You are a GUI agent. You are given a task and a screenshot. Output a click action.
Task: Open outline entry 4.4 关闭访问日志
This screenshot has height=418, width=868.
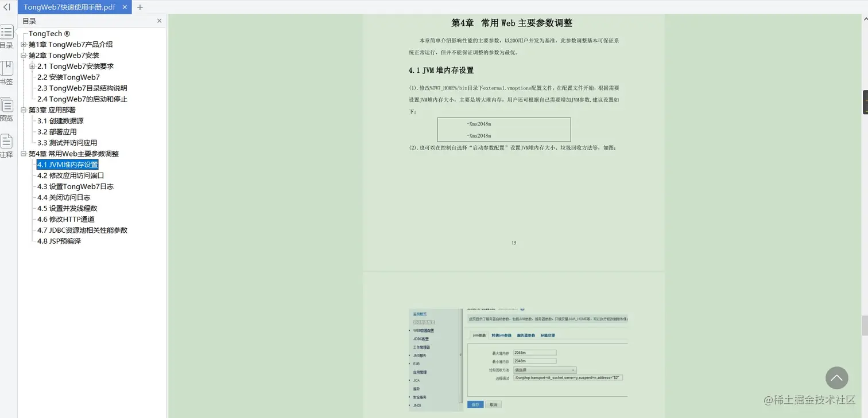pyautogui.click(x=64, y=197)
